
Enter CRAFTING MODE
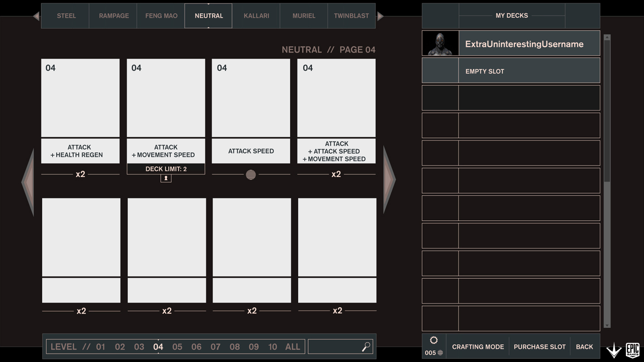[x=478, y=347]
